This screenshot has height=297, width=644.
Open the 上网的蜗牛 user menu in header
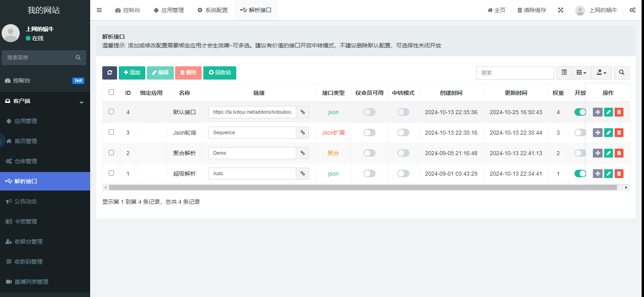(596, 10)
